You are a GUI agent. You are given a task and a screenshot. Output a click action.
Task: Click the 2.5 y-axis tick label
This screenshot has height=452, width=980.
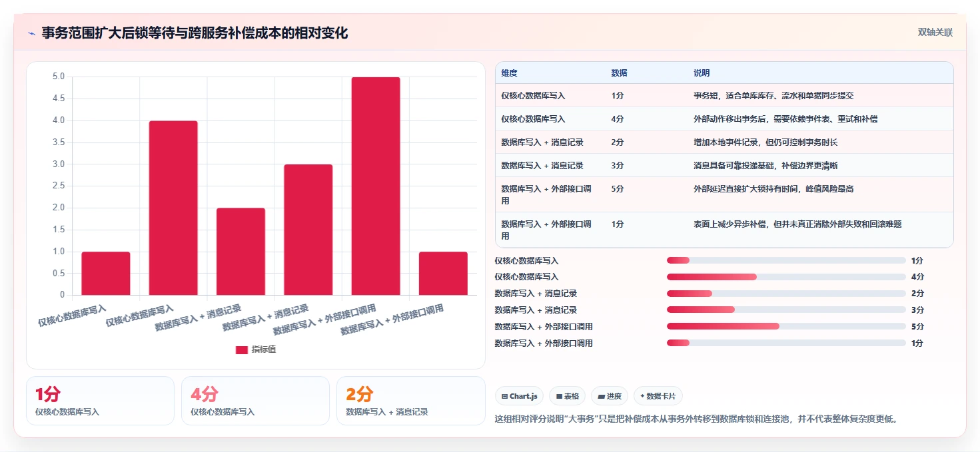coord(59,186)
